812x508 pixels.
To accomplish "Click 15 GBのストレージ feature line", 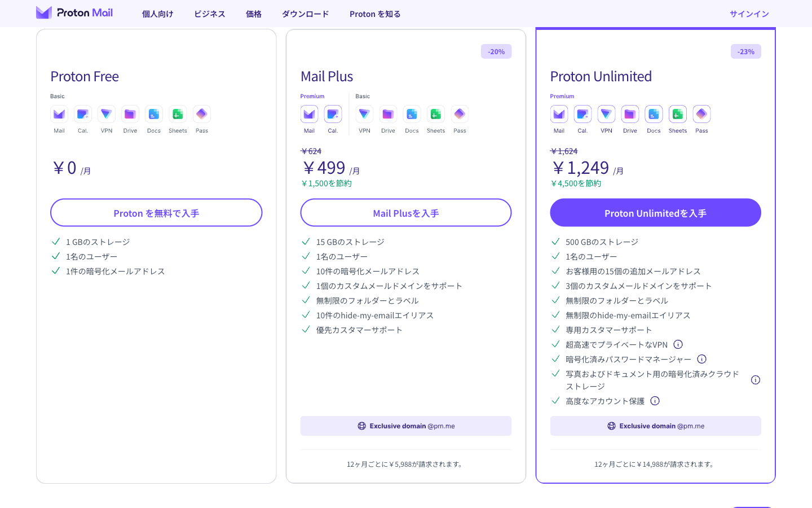I will click(350, 242).
